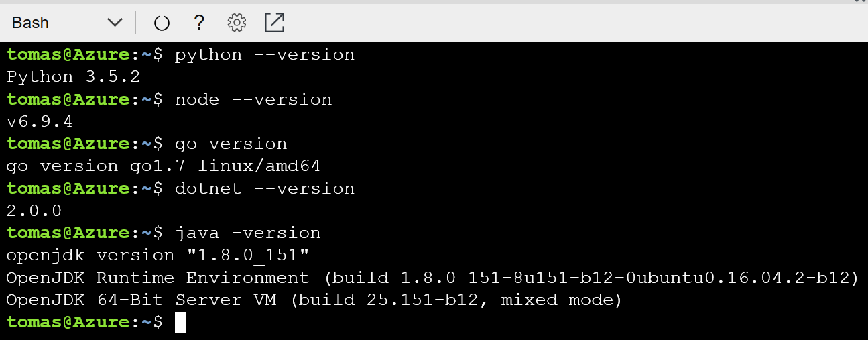The width and height of the screenshot is (868, 340).
Task: Click the "python --version" command text
Action: 264,55
